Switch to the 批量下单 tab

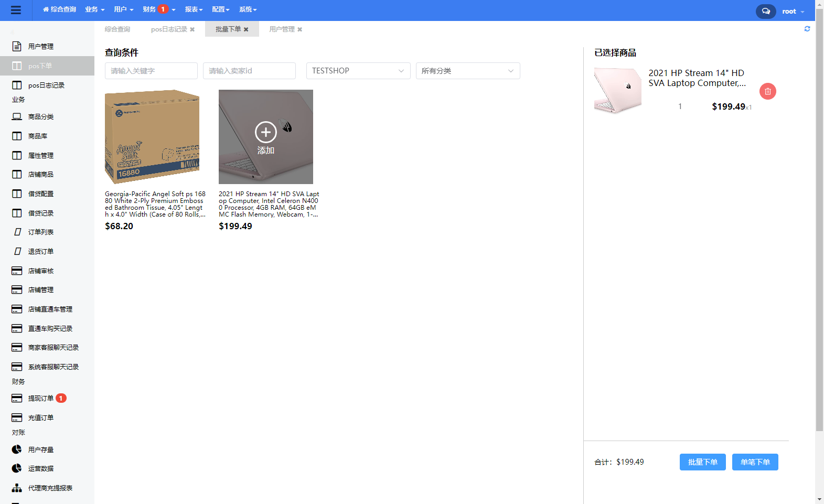pos(228,29)
